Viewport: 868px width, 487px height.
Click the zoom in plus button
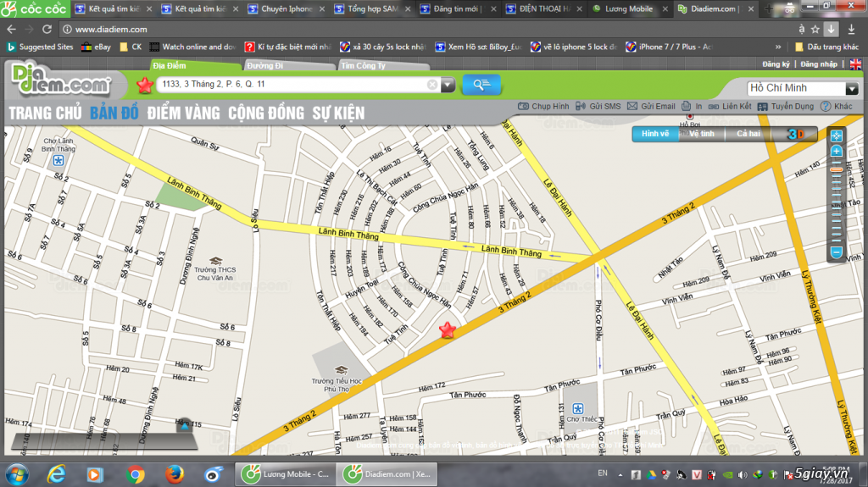(837, 152)
